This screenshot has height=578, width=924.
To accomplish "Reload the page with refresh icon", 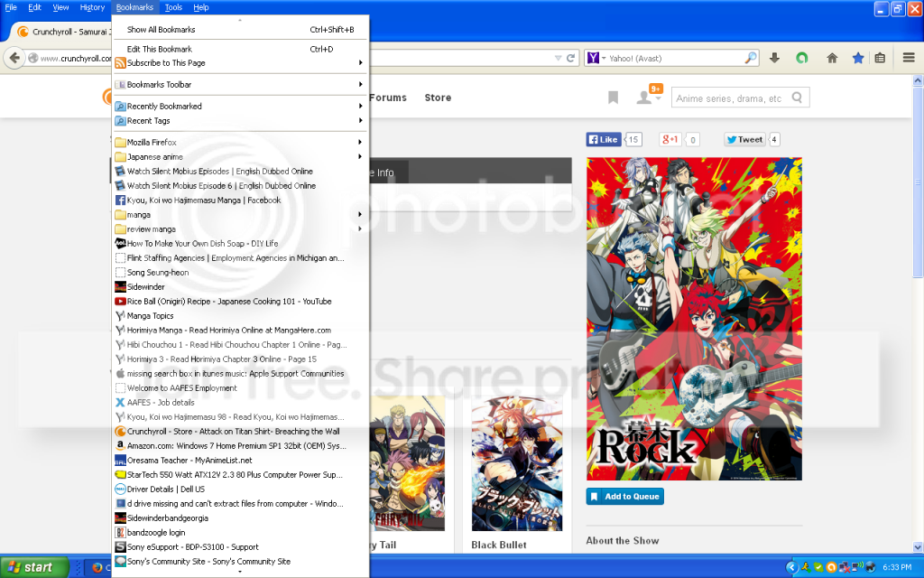I will (x=570, y=58).
